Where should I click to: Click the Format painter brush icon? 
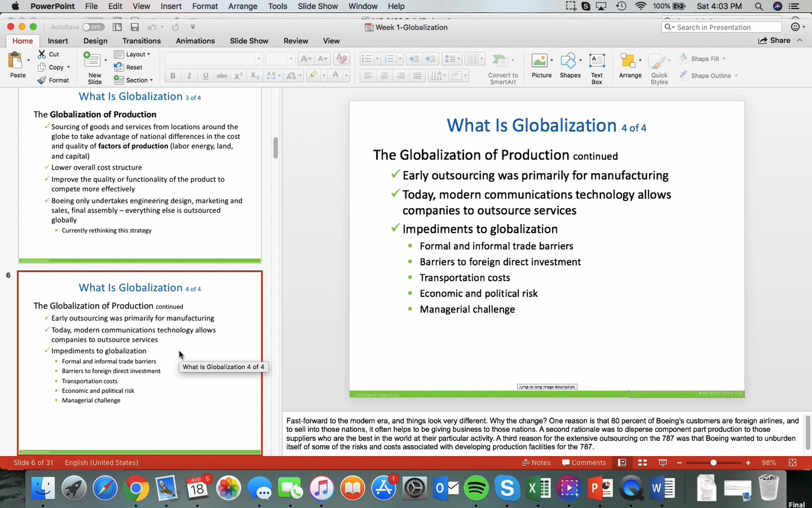pos(42,80)
